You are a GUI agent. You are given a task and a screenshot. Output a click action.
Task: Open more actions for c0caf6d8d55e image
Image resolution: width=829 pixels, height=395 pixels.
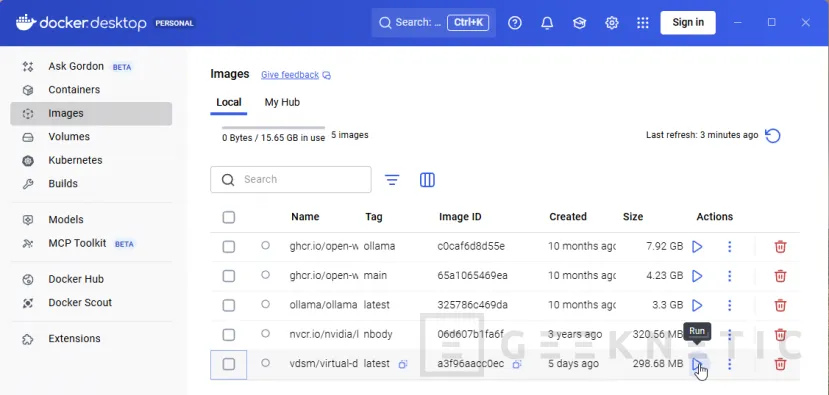[730, 247]
